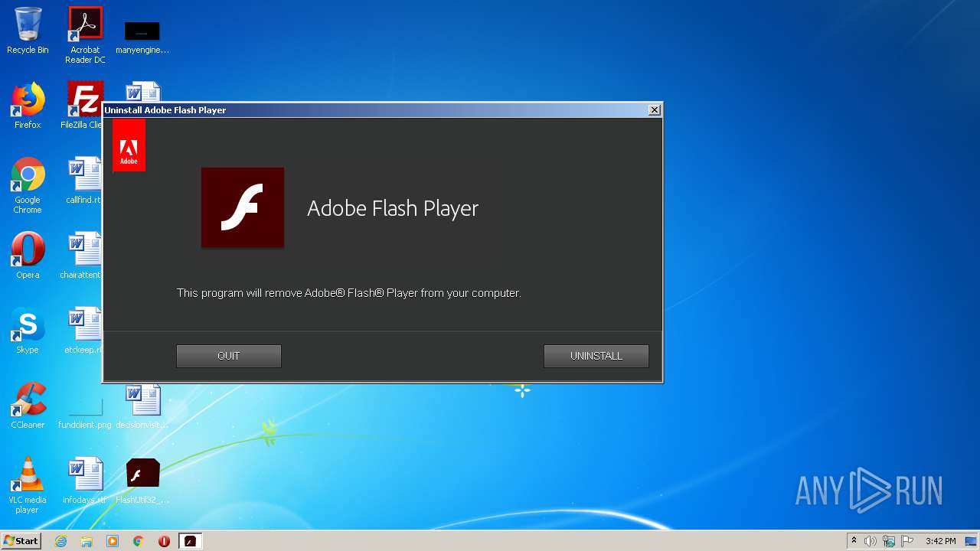Click the network tray icon
The width and height of the screenshot is (980, 551).
[x=889, y=541]
